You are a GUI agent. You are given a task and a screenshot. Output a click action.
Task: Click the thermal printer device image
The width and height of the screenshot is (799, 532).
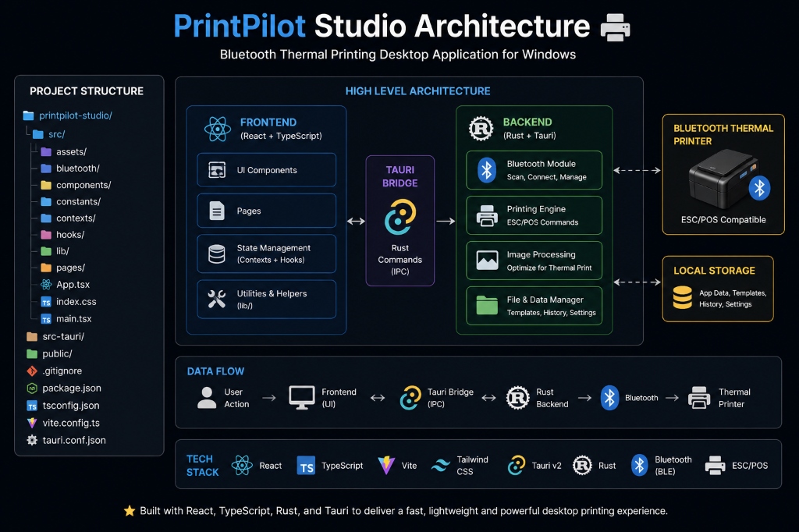[x=723, y=179]
